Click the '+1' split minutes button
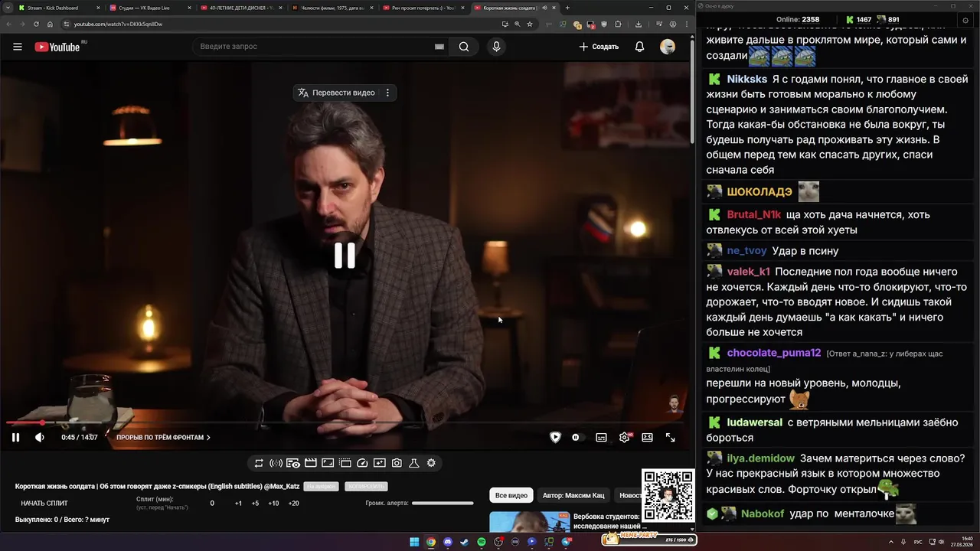This screenshot has height=551, width=980. click(238, 504)
